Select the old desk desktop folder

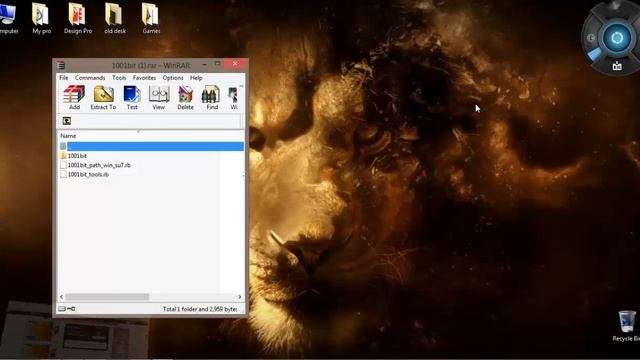click(115, 18)
